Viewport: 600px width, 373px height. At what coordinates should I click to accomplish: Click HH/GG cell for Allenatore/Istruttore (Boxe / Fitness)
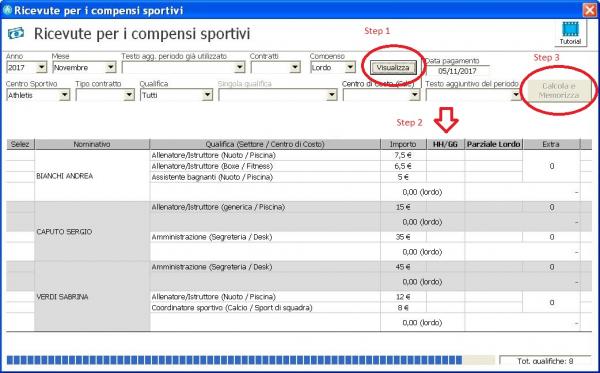pos(445,166)
